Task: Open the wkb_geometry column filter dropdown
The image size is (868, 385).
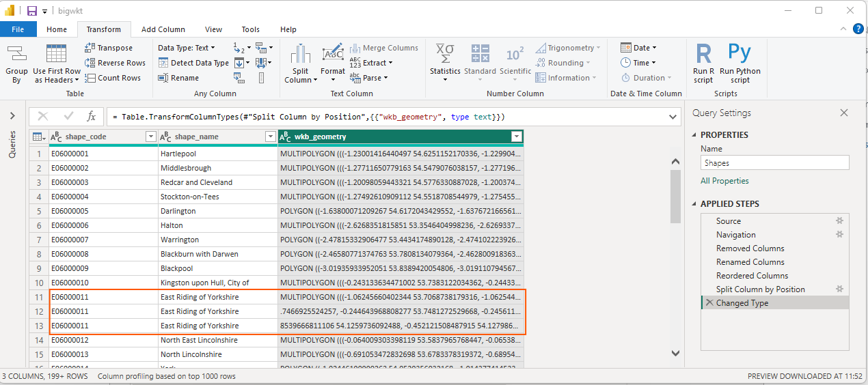Action: pos(516,137)
